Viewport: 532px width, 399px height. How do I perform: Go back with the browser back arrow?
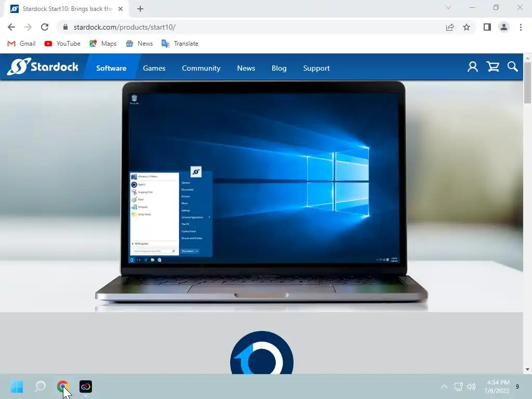click(11, 27)
